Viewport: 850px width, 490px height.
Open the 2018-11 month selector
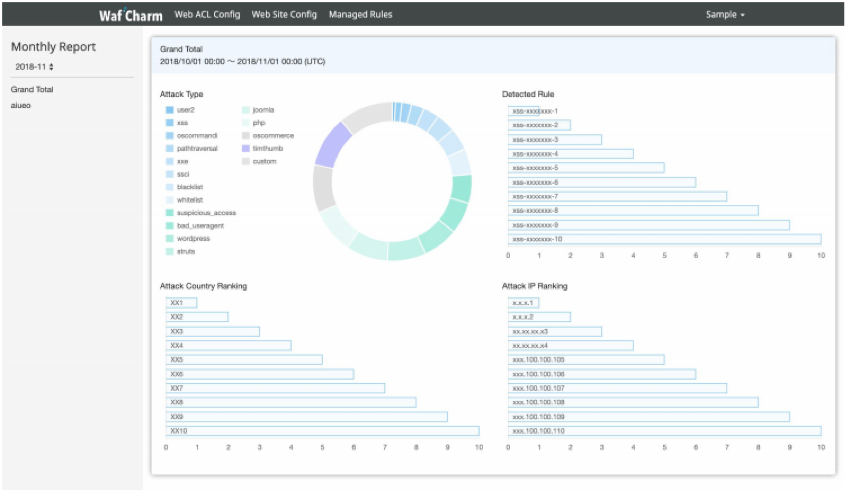coord(34,67)
